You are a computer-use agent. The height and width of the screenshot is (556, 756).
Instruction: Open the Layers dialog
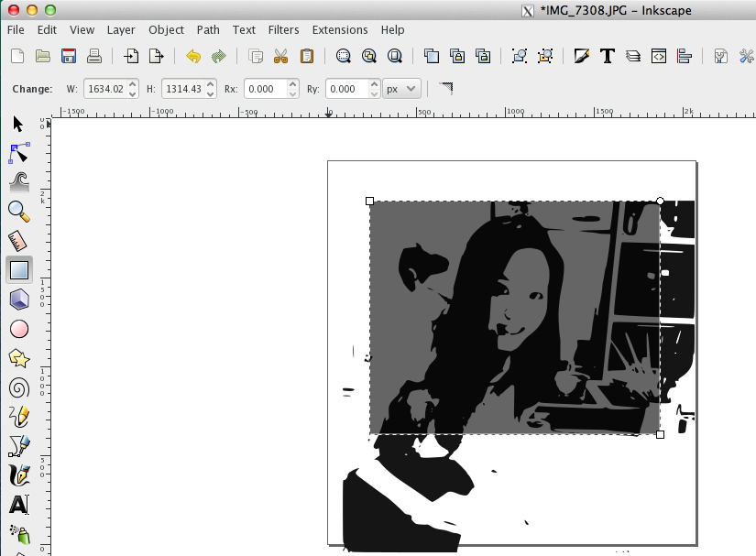(633, 56)
